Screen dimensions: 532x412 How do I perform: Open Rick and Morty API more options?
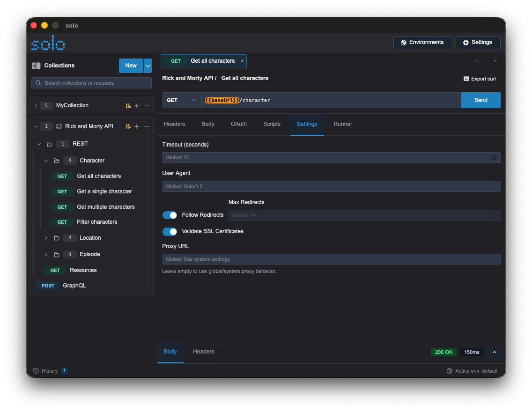click(x=147, y=126)
